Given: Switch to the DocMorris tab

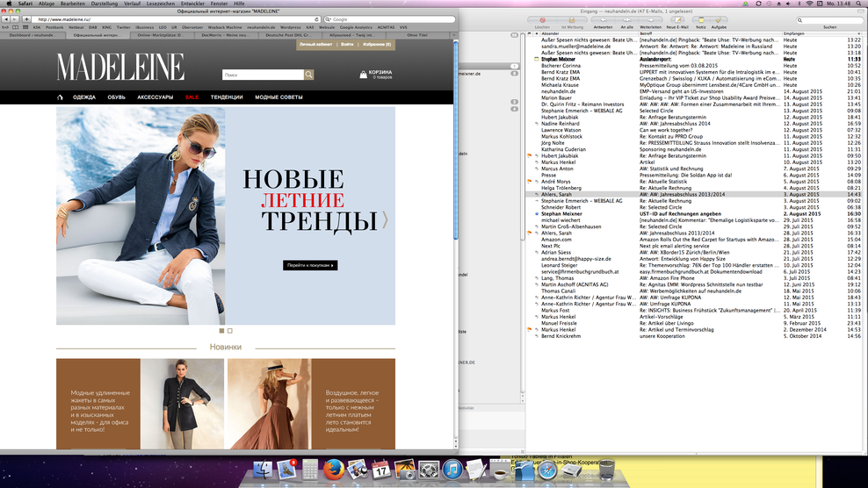Looking at the screenshot, I should tap(225, 35).
